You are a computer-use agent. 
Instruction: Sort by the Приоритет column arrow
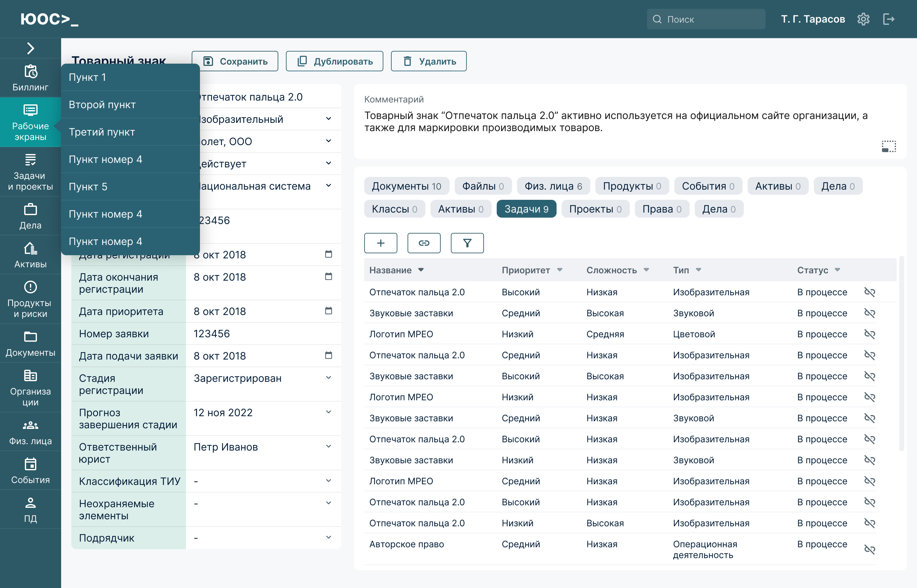[560, 270]
